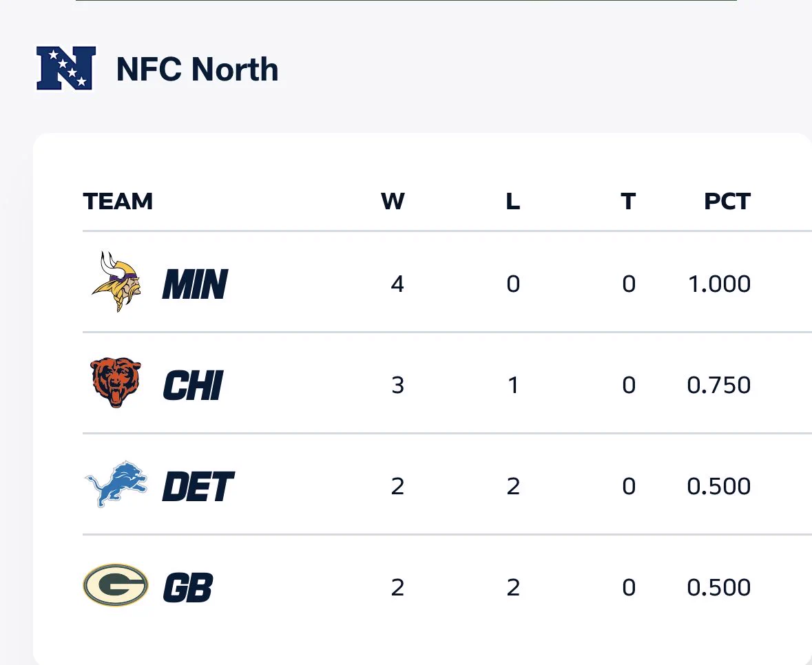812x665 pixels.
Task: Click the NFC conference logo
Action: 65,68
